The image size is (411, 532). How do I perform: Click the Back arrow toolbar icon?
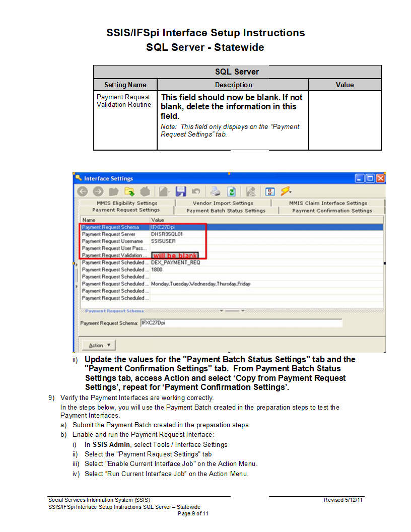(x=83, y=192)
